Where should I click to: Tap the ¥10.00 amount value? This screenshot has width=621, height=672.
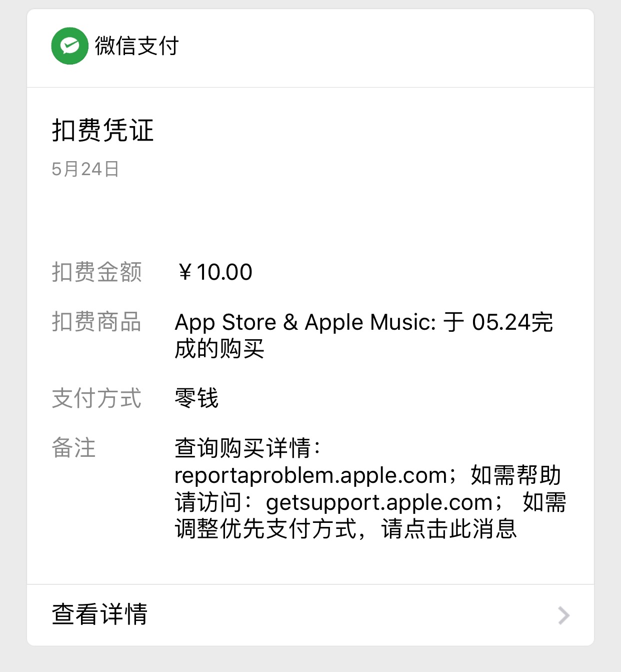[x=215, y=272]
